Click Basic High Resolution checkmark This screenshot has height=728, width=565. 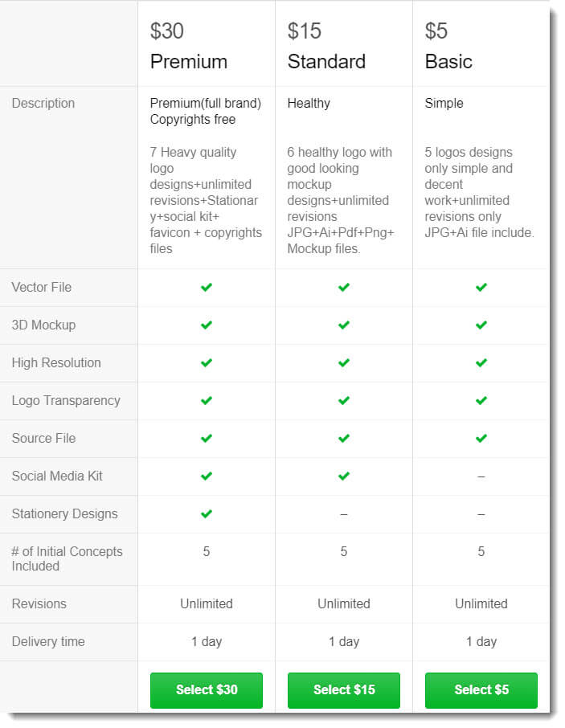[481, 362]
